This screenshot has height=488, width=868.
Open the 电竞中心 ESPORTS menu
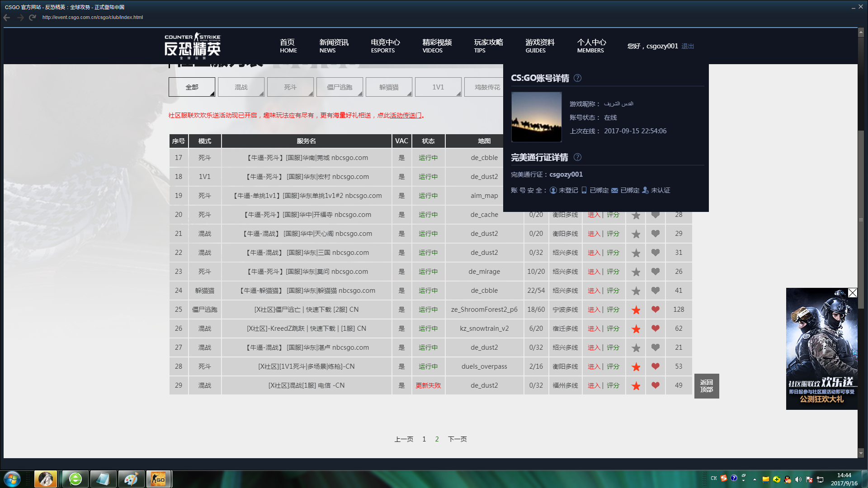[385, 46]
